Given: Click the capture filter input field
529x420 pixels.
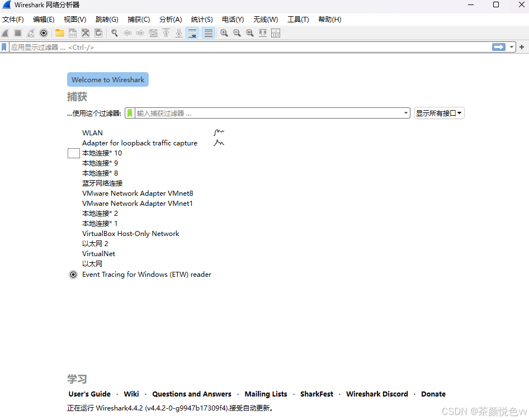Looking at the screenshot, I should (269, 114).
